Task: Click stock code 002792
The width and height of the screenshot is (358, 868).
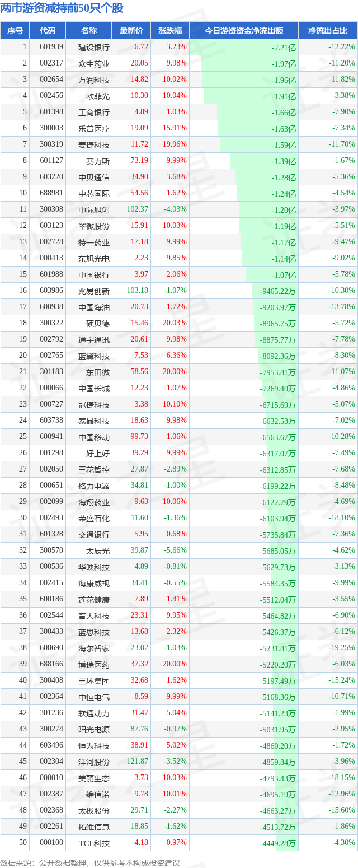Action: [51, 339]
